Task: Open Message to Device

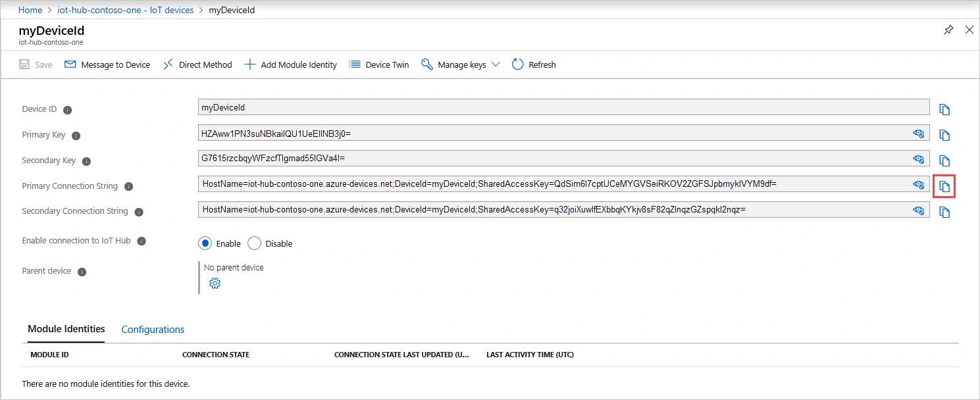Action: [107, 64]
